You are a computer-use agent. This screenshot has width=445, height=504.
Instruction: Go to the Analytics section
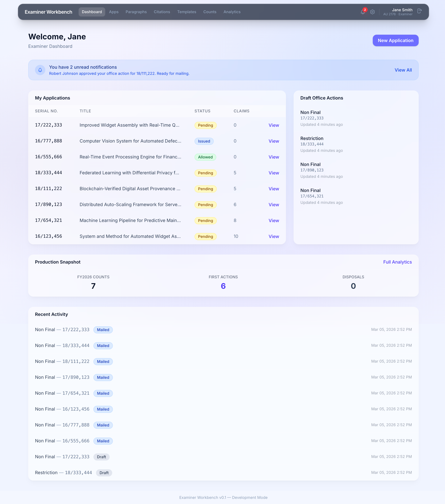(232, 12)
